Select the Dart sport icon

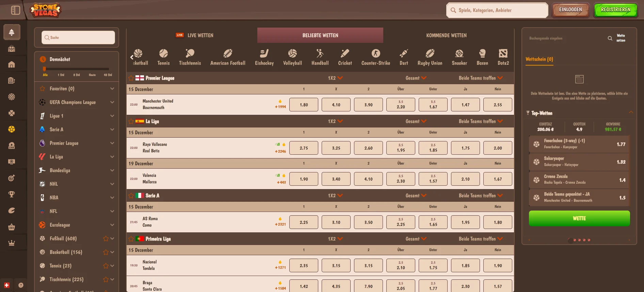(404, 57)
